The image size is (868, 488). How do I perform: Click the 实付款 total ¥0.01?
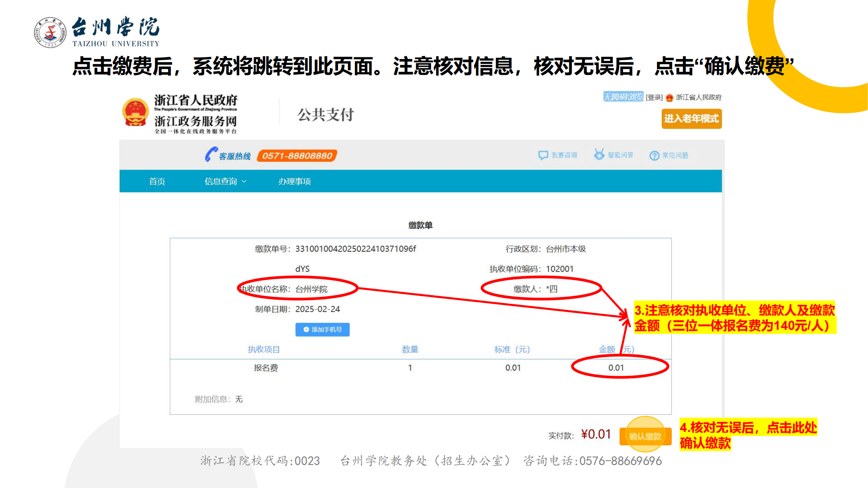596,434
